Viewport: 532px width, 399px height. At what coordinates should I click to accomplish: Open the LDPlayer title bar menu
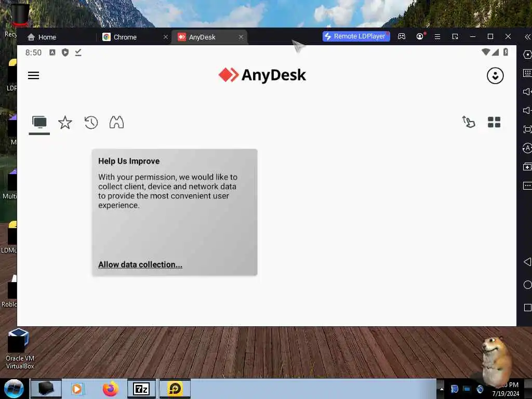pyautogui.click(x=437, y=37)
